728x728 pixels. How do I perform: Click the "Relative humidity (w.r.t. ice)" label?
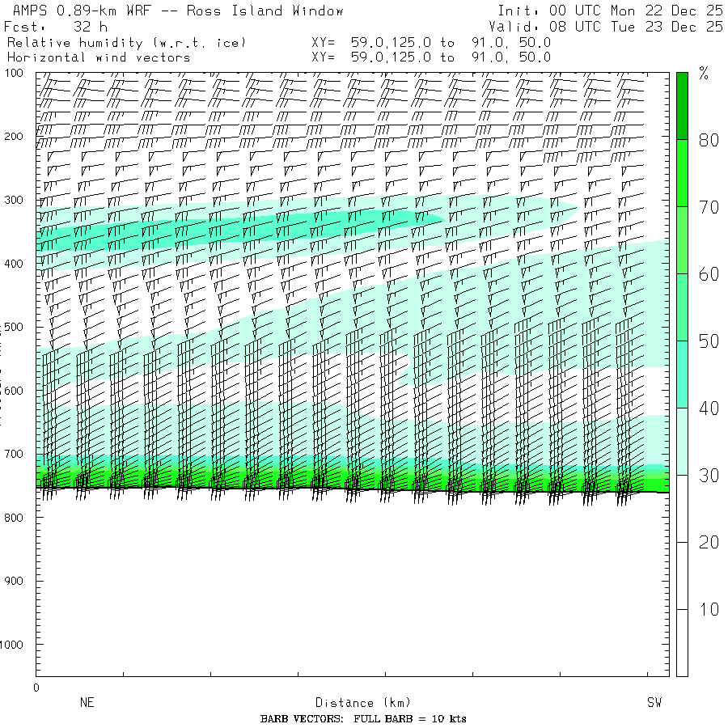pos(126,43)
